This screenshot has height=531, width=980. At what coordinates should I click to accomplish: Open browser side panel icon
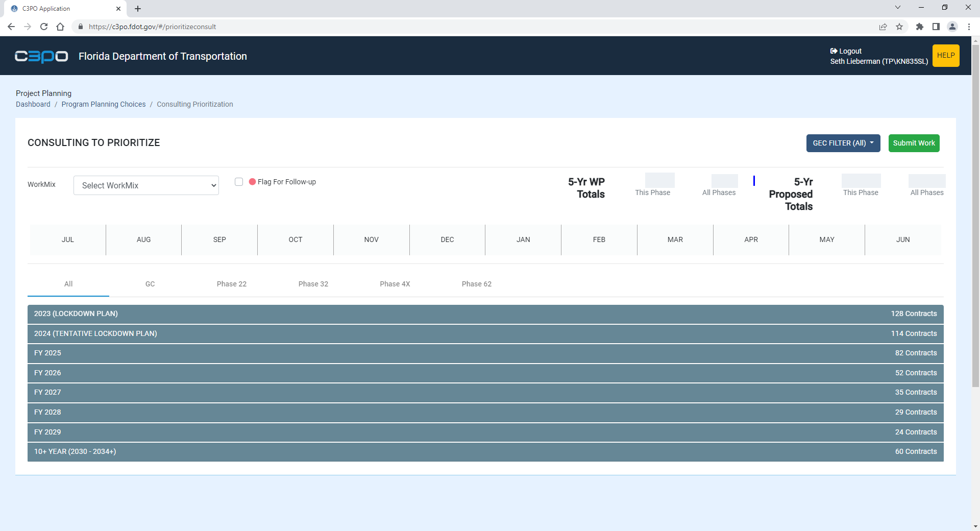pyautogui.click(x=936, y=27)
